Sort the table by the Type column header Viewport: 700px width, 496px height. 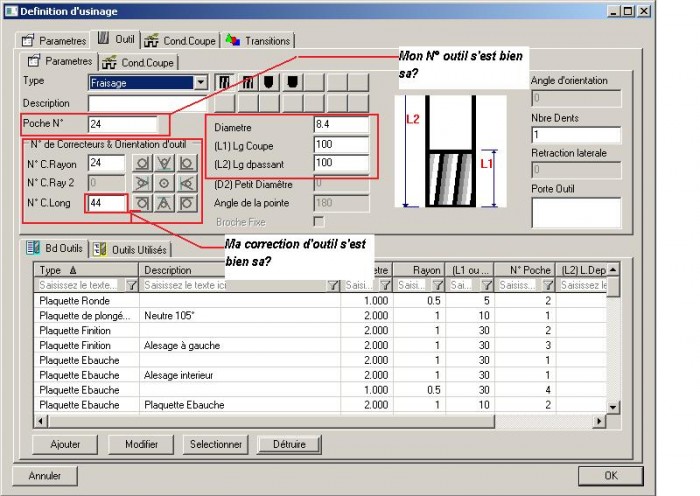(x=86, y=270)
